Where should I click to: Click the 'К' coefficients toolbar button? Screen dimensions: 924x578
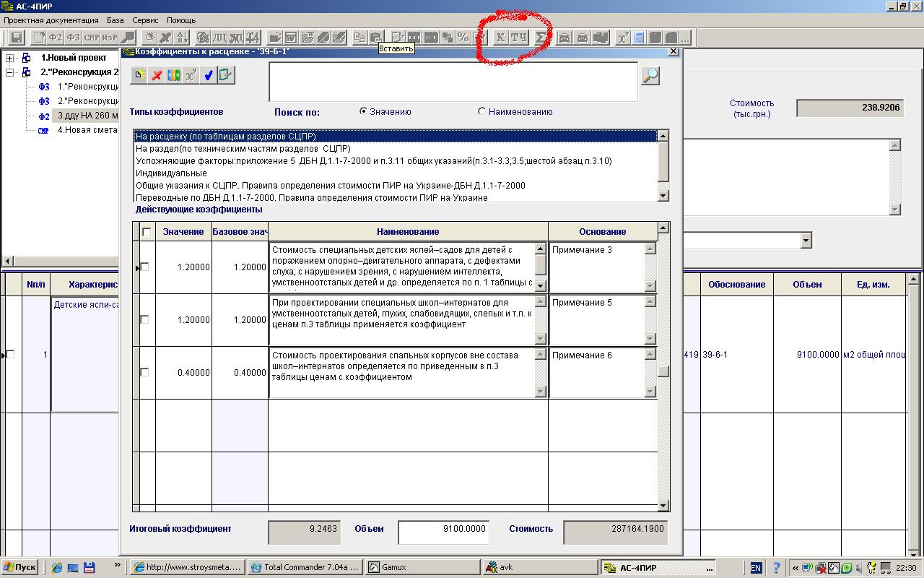(x=500, y=38)
